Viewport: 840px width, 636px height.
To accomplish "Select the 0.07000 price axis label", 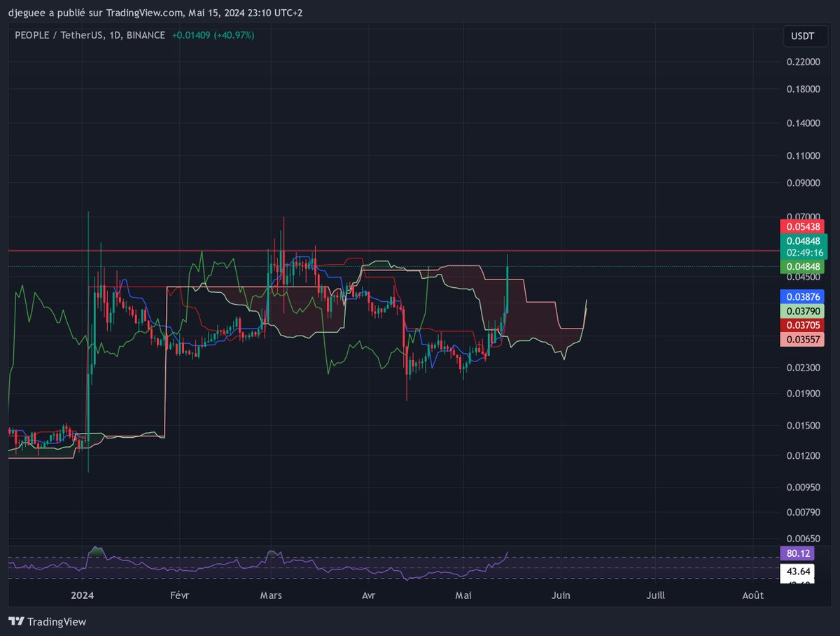I will (x=803, y=216).
